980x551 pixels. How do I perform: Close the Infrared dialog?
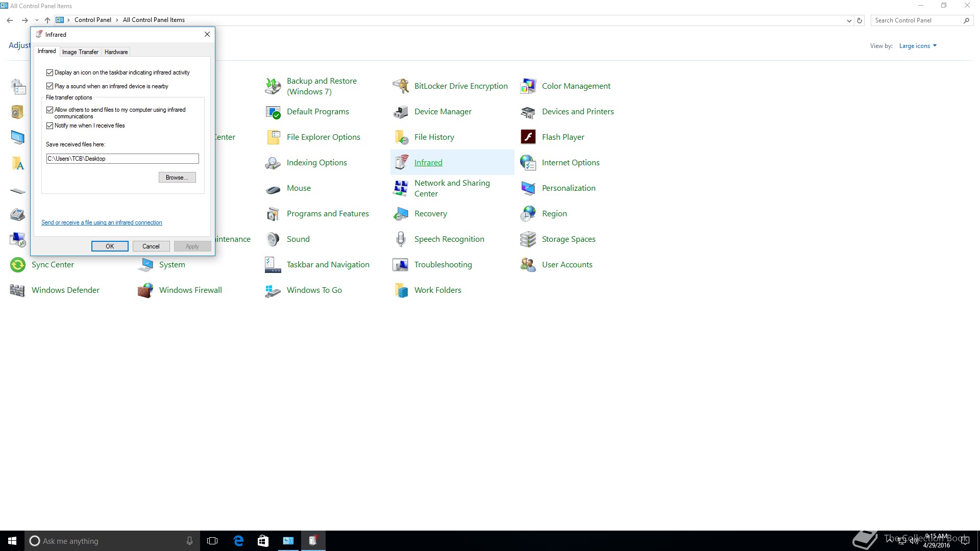coord(207,34)
